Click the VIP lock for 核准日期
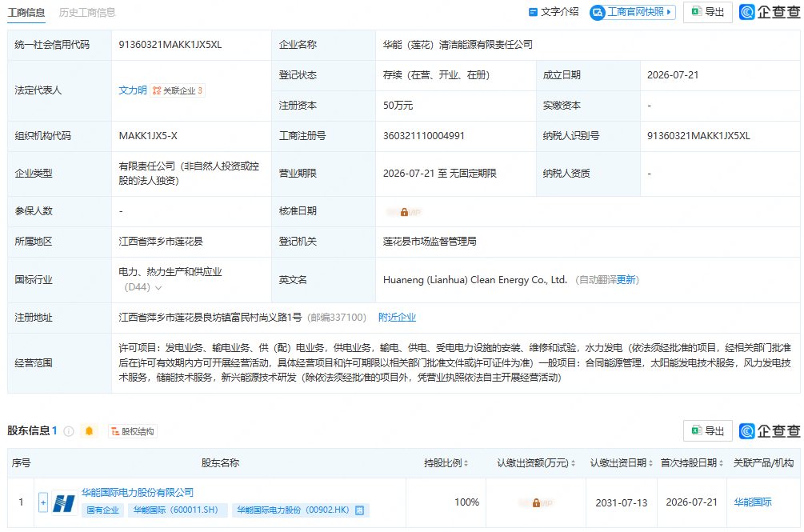804x532 pixels. click(404, 212)
